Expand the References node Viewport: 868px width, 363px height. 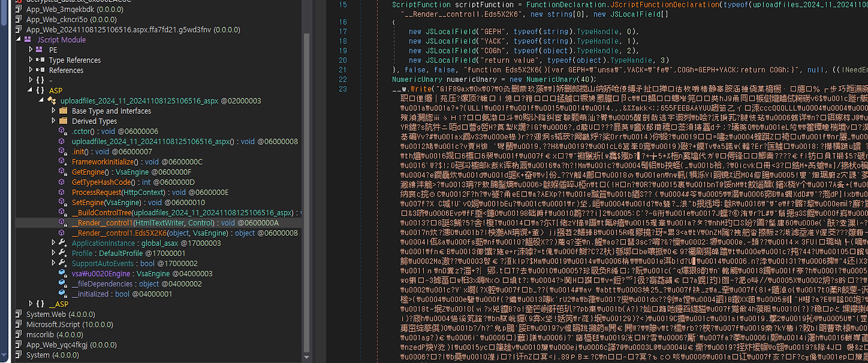click(x=31, y=70)
